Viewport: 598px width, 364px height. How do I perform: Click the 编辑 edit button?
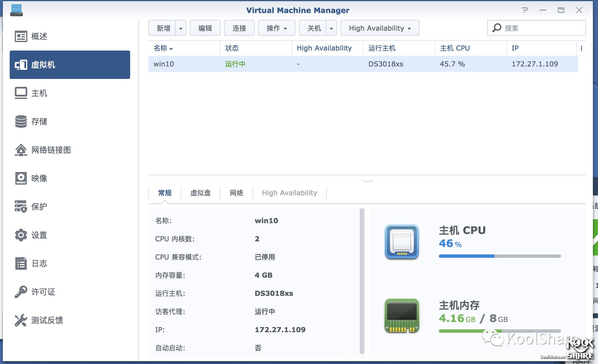[205, 28]
